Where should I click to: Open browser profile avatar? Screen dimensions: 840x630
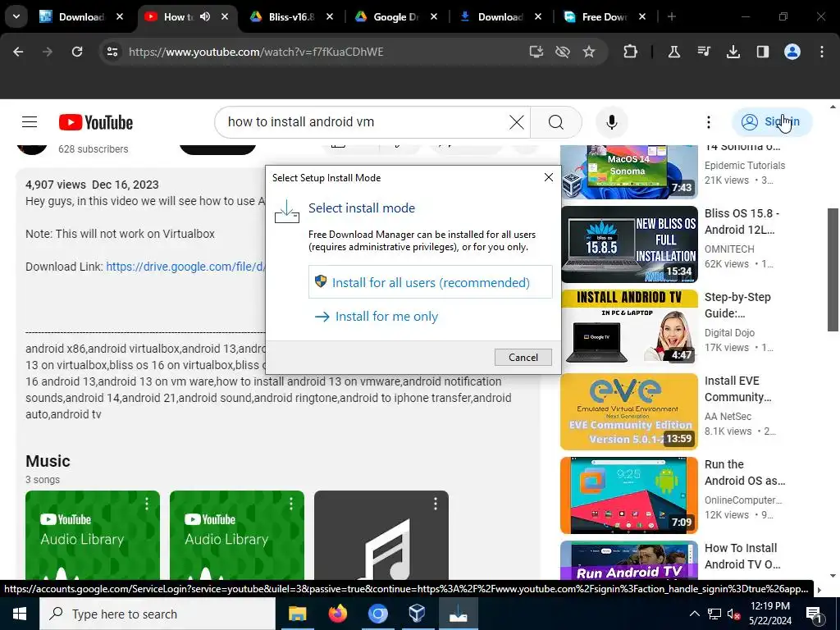coord(792,52)
